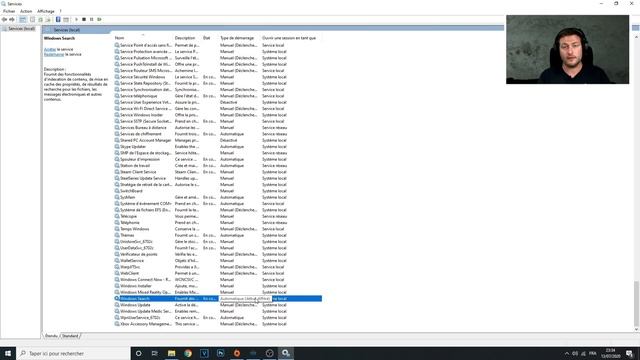Open the Affichage menu
The height and width of the screenshot is (360, 640).
[x=46, y=11]
